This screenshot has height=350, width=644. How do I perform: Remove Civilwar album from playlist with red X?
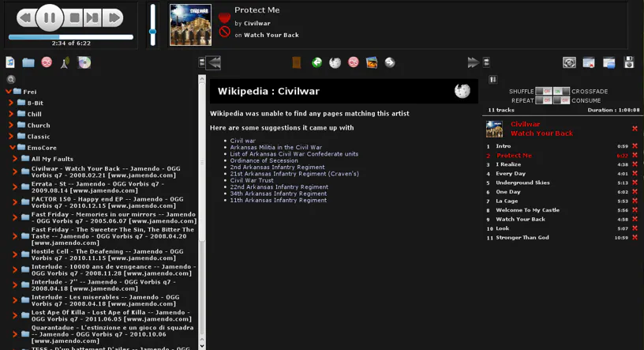635,129
